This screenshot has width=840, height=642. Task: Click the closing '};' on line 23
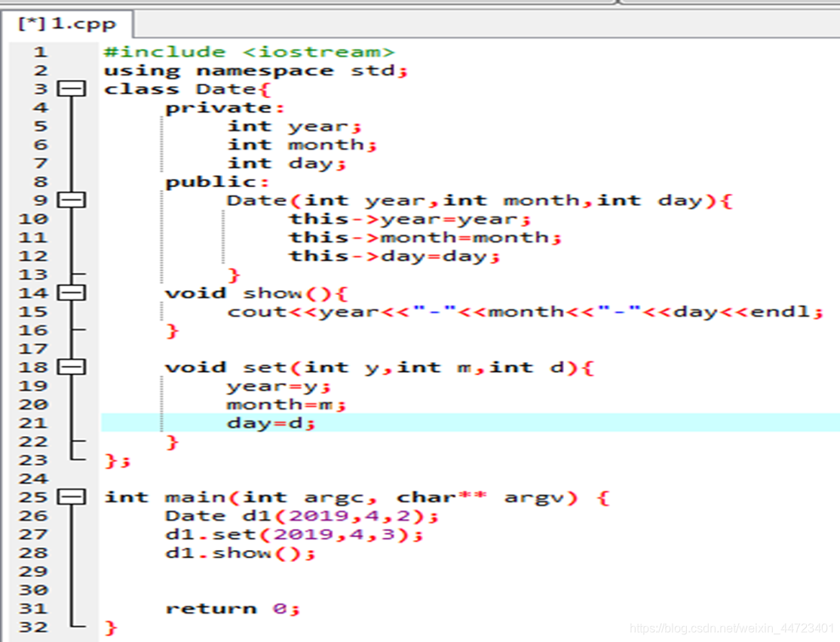(x=118, y=460)
